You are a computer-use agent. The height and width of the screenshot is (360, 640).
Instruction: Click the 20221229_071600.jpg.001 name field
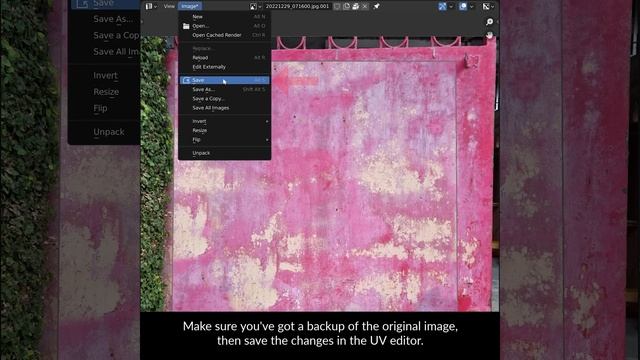click(x=297, y=6)
